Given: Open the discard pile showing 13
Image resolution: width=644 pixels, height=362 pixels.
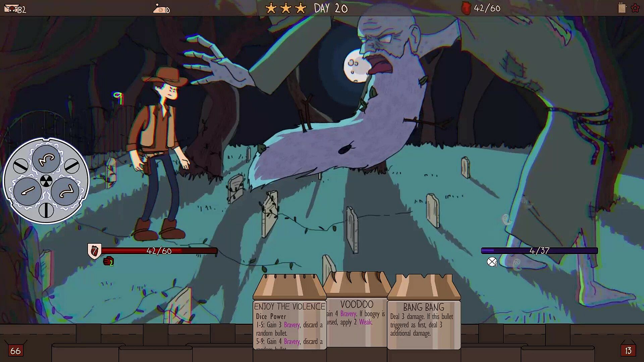Looking at the screenshot, I should pyautogui.click(x=628, y=351).
